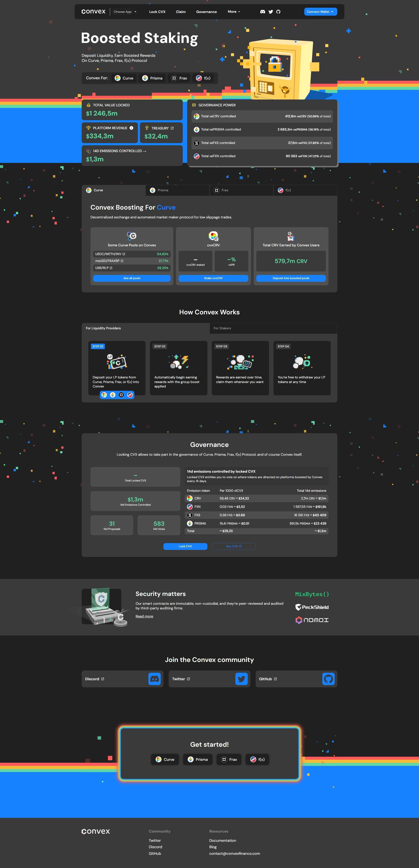
Task: Open Discord icon in top navbar
Action: pos(263,12)
